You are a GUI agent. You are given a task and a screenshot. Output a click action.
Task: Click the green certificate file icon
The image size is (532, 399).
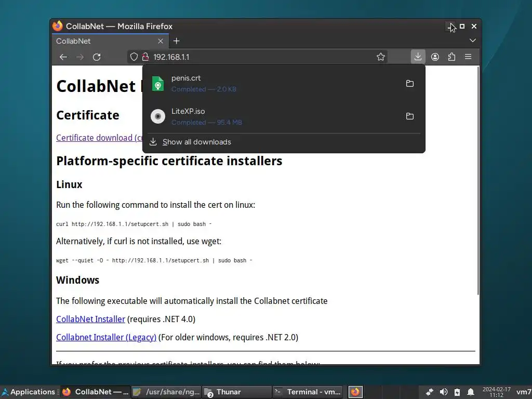[x=158, y=84]
